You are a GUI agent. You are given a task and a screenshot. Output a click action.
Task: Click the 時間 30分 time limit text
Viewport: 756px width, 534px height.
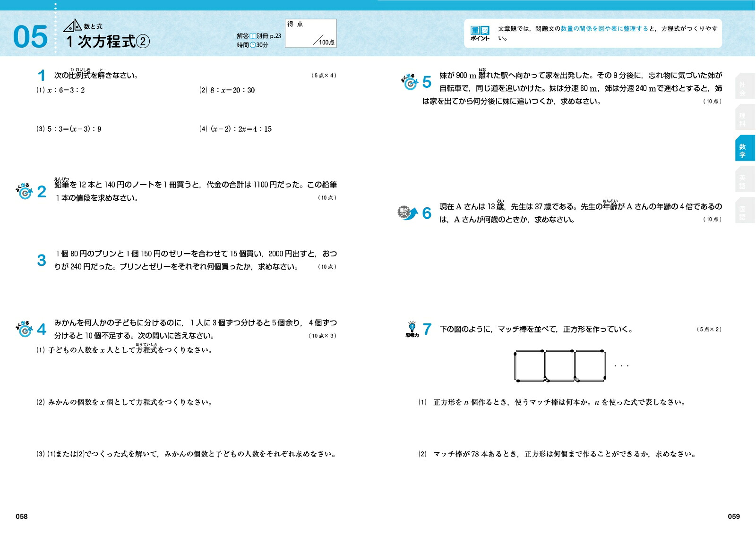click(253, 45)
